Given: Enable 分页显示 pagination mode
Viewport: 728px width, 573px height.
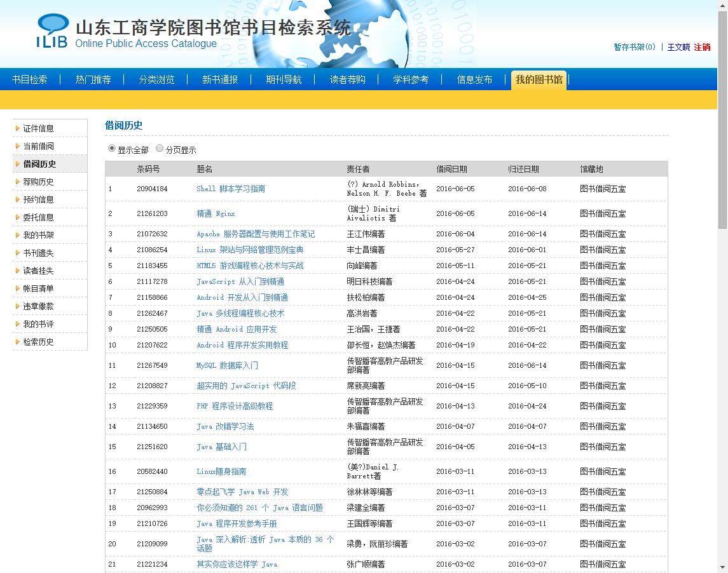Looking at the screenshot, I should coord(160,149).
